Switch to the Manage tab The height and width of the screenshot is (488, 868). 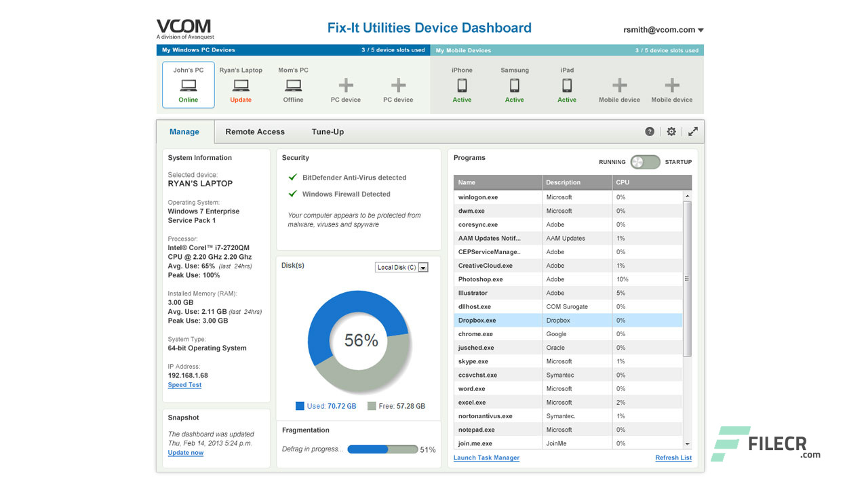[x=184, y=132]
